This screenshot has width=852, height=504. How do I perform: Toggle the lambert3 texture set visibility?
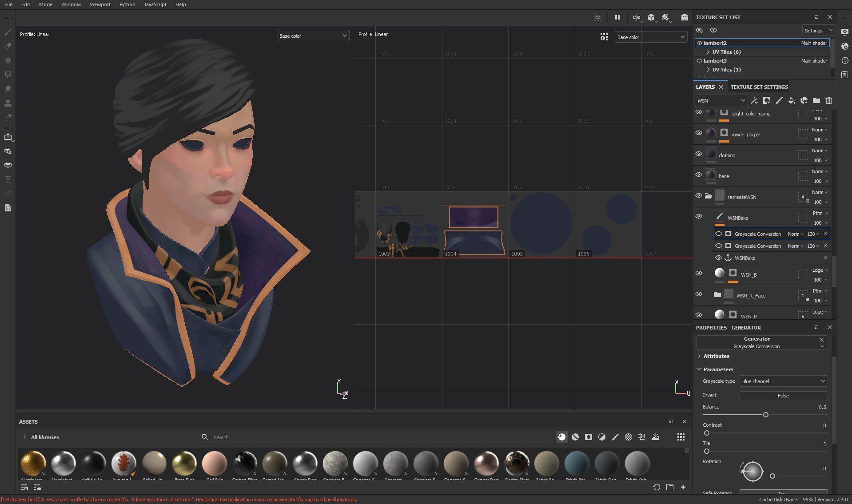tap(700, 61)
